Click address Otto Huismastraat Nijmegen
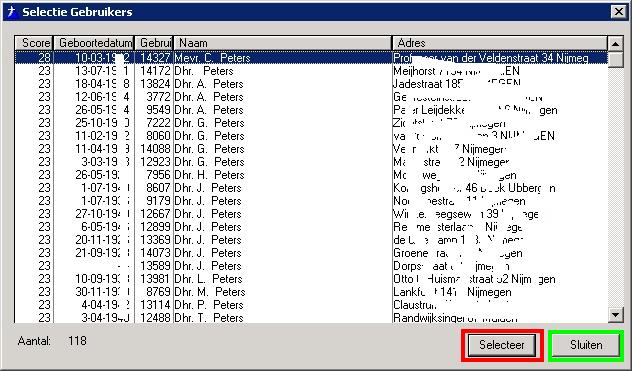 (x=474, y=279)
